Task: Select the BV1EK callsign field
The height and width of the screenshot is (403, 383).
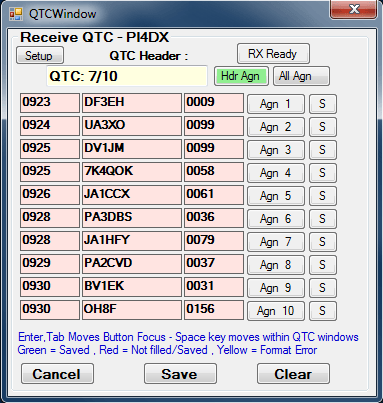Action: point(132,287)
